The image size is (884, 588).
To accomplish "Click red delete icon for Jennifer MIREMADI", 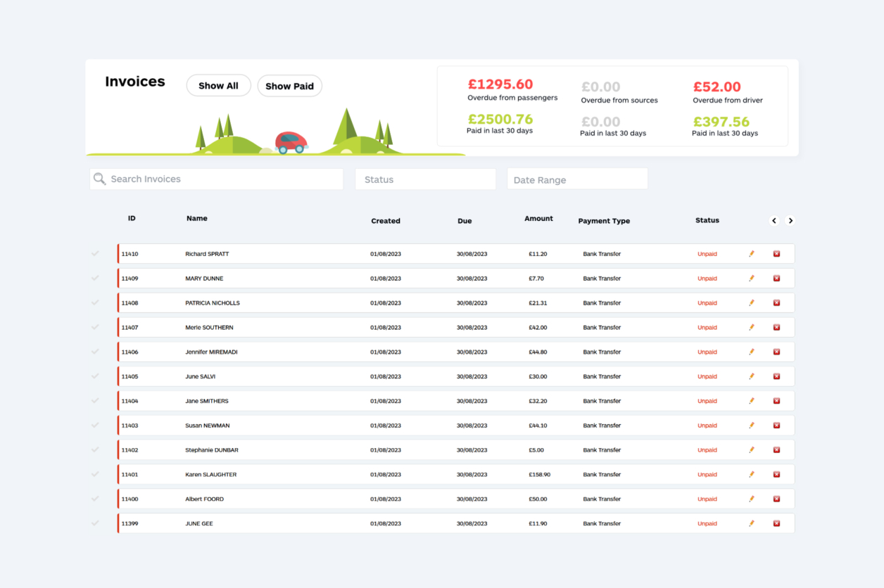I will coord(776,352).
